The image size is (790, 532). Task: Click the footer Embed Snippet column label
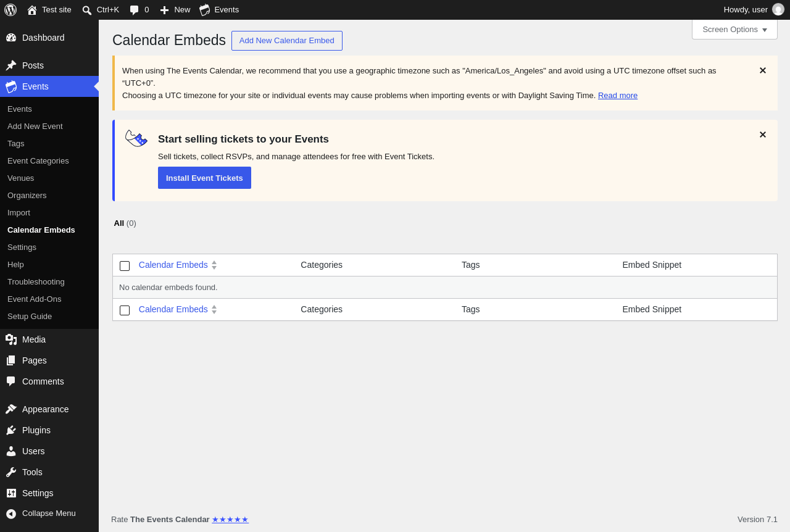click(652, 309)
